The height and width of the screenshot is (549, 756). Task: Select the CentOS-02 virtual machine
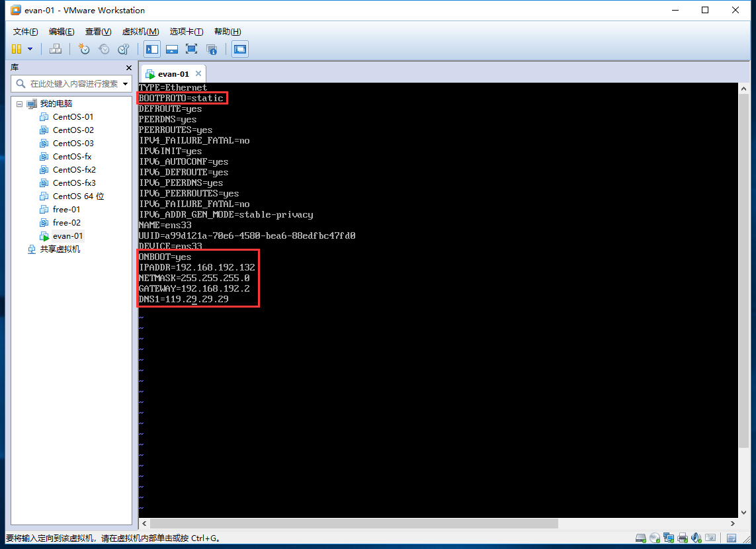73,130
